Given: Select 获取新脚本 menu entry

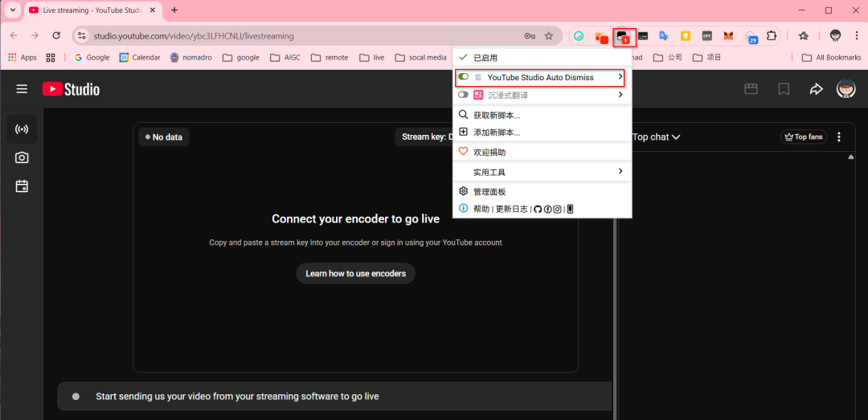Looking at the screenshot, I should coord(542,115).
